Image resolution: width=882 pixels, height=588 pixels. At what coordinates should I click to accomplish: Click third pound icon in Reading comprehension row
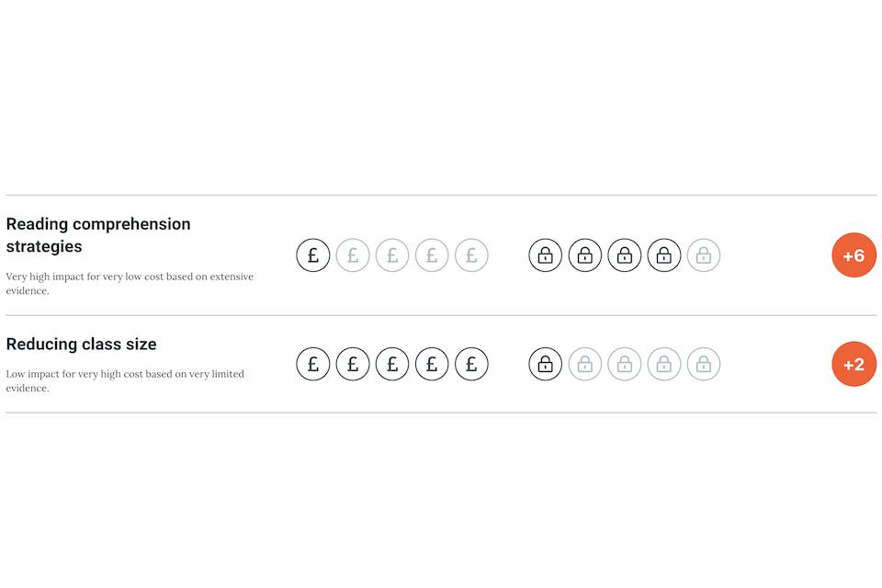pyautogui.click(x=392, y=255)
